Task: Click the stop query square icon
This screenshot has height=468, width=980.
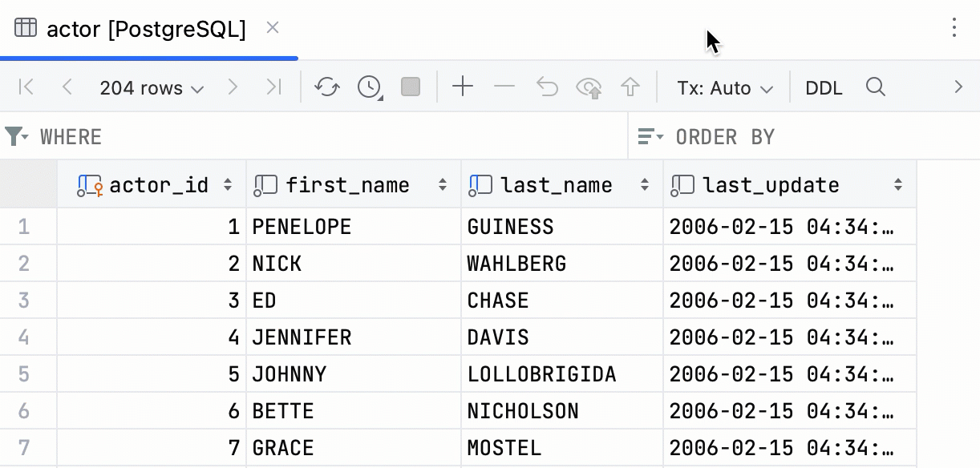Action: click(410, 87)
